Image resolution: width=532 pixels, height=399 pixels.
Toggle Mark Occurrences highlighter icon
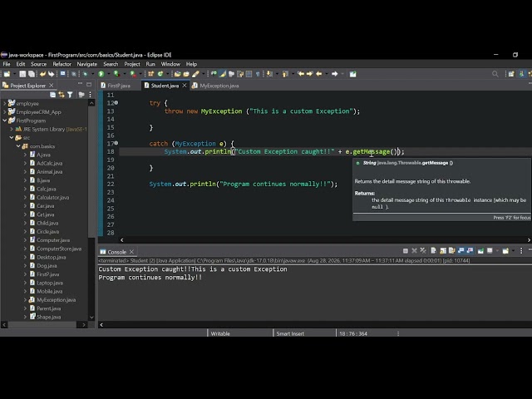pyautogui.click(x=223, y=74)
